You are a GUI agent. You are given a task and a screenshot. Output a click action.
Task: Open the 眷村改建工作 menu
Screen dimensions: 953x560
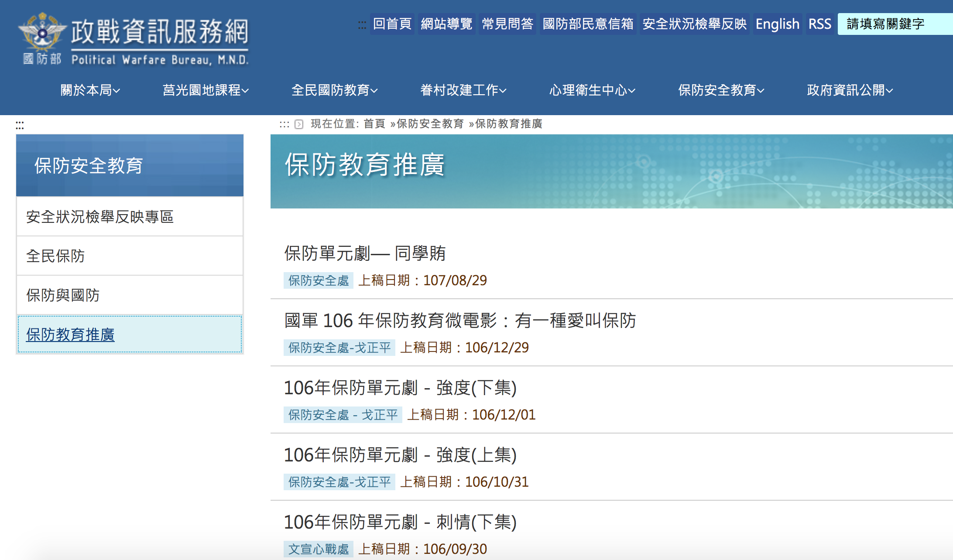coord(463,90)
